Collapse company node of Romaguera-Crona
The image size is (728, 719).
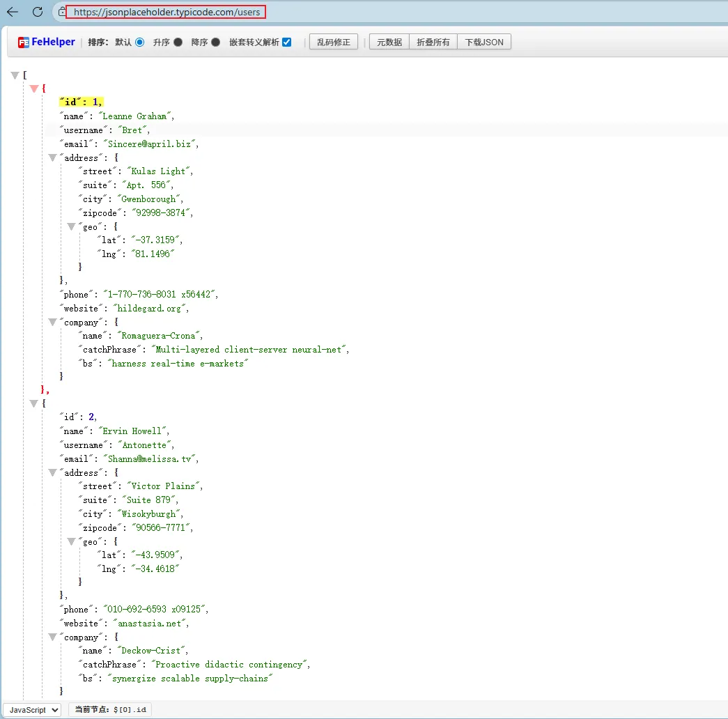click(x=52, y=321)
